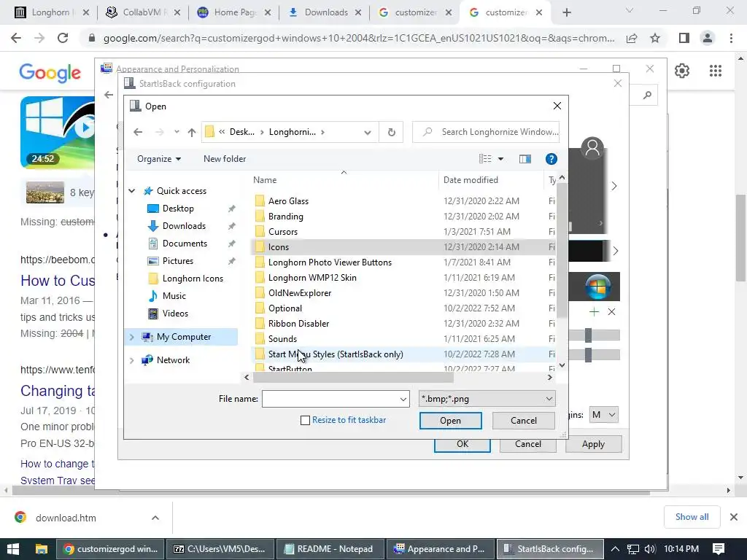This screenshot has height=560, width=747.
Task: Show hidden system tray icons chevron
Action: 615,549
